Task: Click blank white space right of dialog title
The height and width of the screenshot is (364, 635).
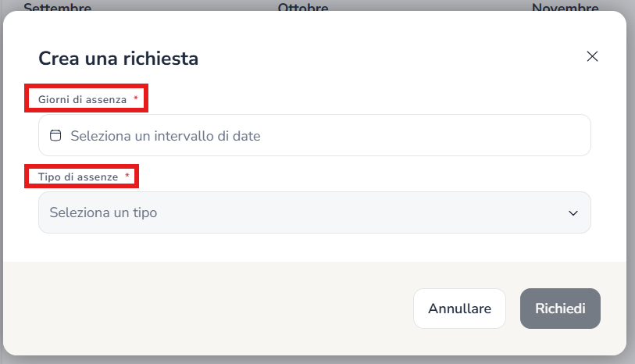Action: 391,58
